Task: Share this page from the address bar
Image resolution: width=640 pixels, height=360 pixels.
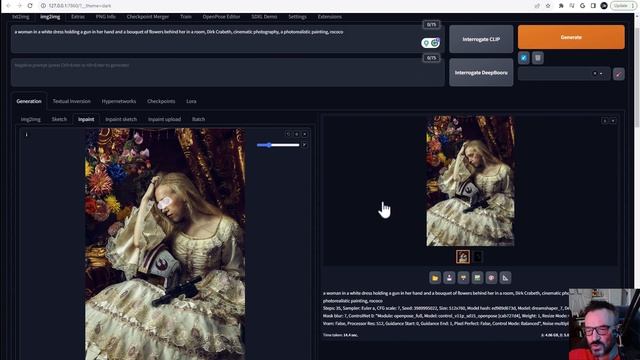Action: 537,6
